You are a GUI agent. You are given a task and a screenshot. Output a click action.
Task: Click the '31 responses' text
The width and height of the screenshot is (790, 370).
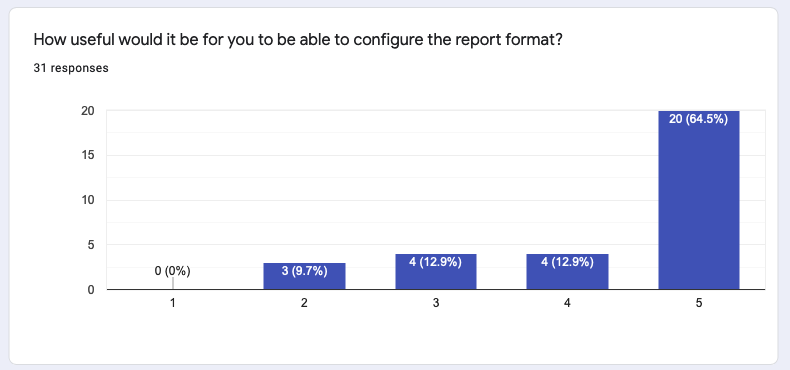(x=71, y=68)
